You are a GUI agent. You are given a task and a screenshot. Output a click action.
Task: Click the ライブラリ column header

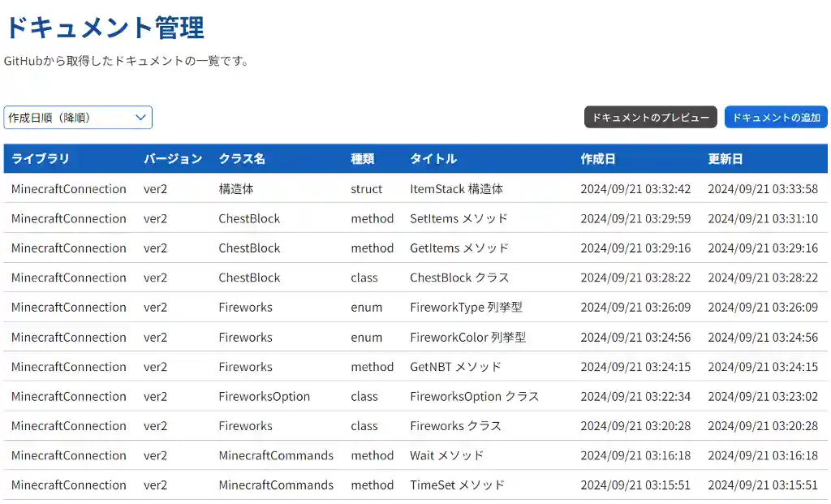[x=41, y=158]
